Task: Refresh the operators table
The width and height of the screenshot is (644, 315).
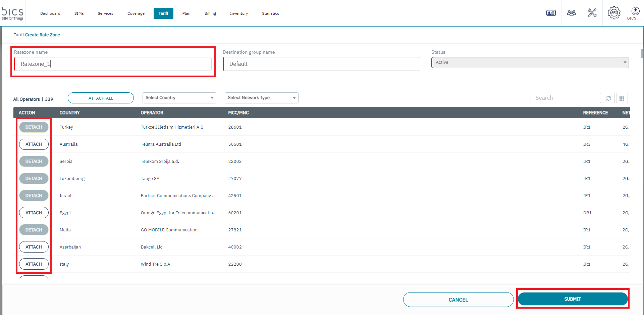Action: click(x=608, y=98)
